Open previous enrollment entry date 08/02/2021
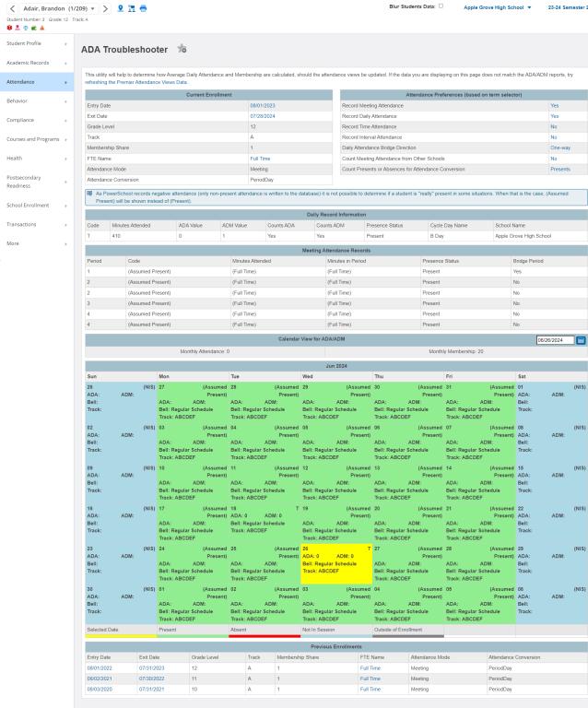Screen dimensions: 588x708 coord(100,678)
